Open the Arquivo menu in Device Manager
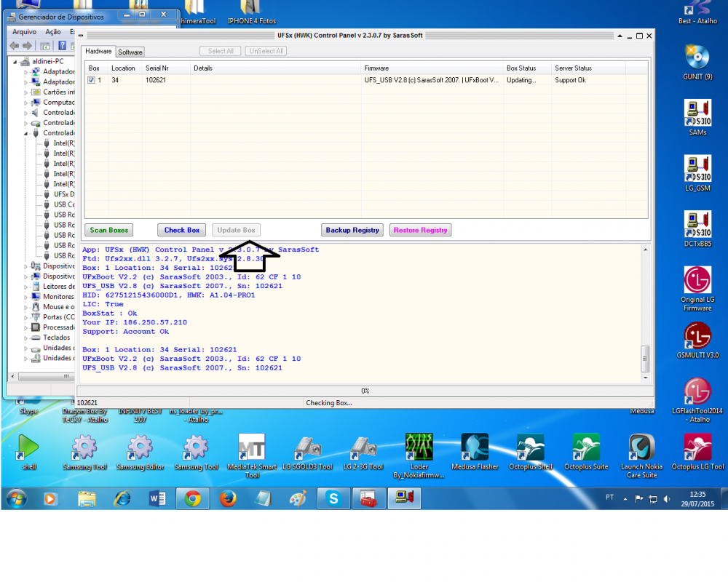Image resolution: width=728 pixels, height=582 pixels. (x=24, y=31)
